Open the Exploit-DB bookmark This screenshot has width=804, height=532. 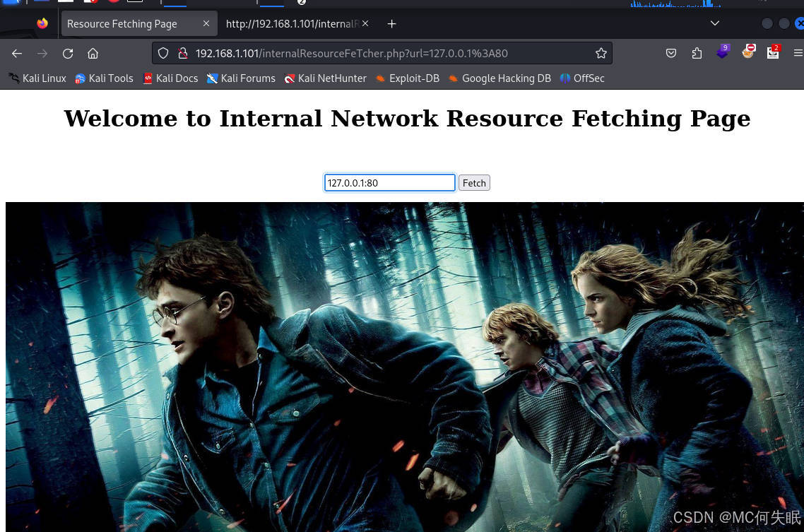pos(408,78)
